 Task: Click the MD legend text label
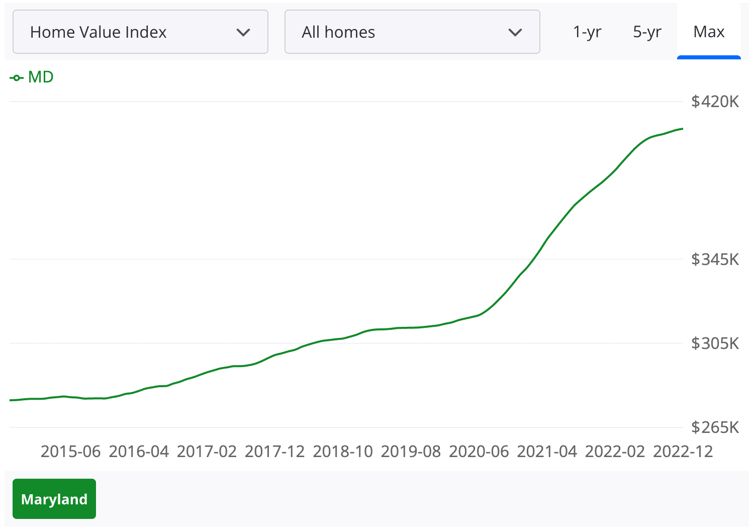[x=41, y=77]
